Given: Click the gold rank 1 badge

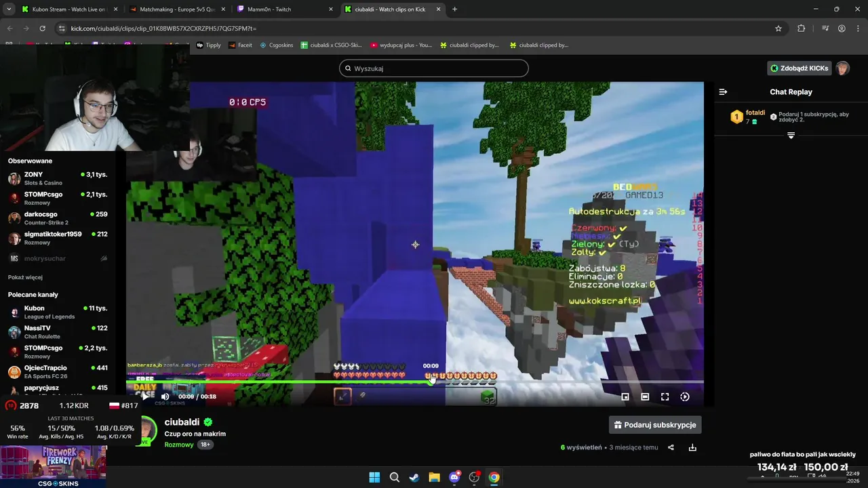Looking at the screenshot, I should coord(736,117).
